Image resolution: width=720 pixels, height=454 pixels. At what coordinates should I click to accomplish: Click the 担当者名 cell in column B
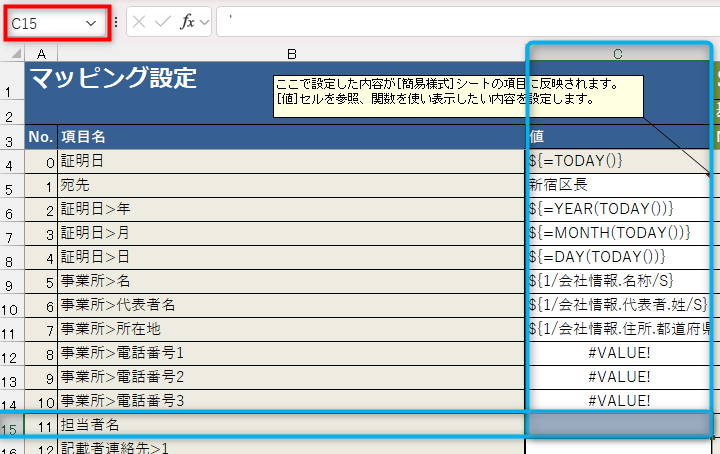(291, 425)
